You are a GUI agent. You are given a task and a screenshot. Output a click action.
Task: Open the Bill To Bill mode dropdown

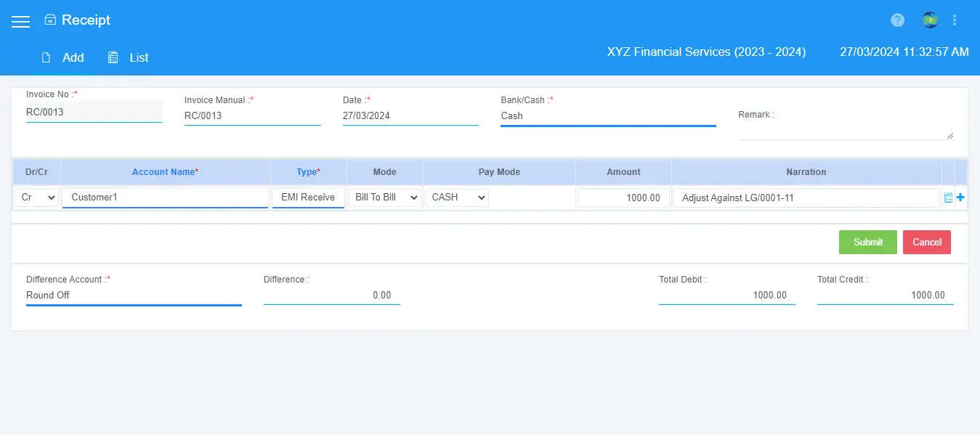(384, 198)
